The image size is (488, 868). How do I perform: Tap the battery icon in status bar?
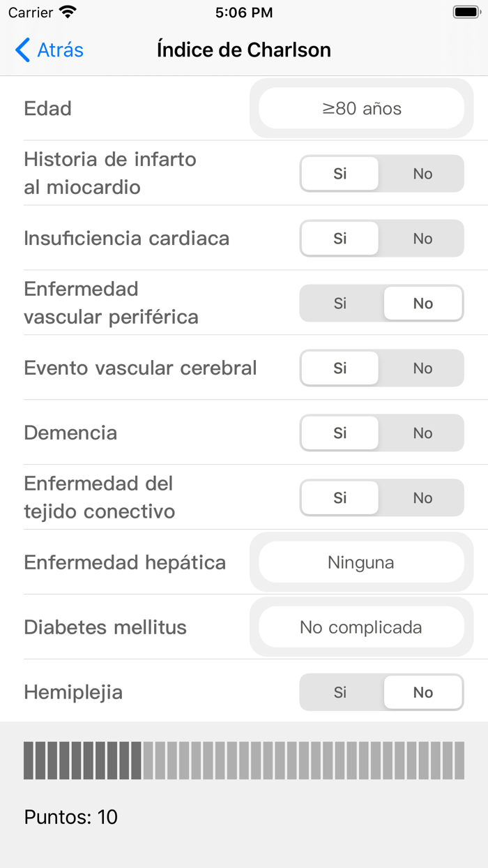(466, 13)
